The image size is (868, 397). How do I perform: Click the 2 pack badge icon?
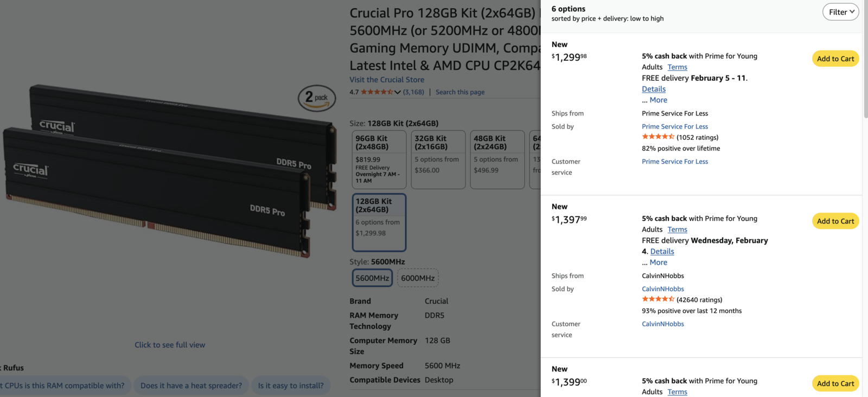pos(317,98)
